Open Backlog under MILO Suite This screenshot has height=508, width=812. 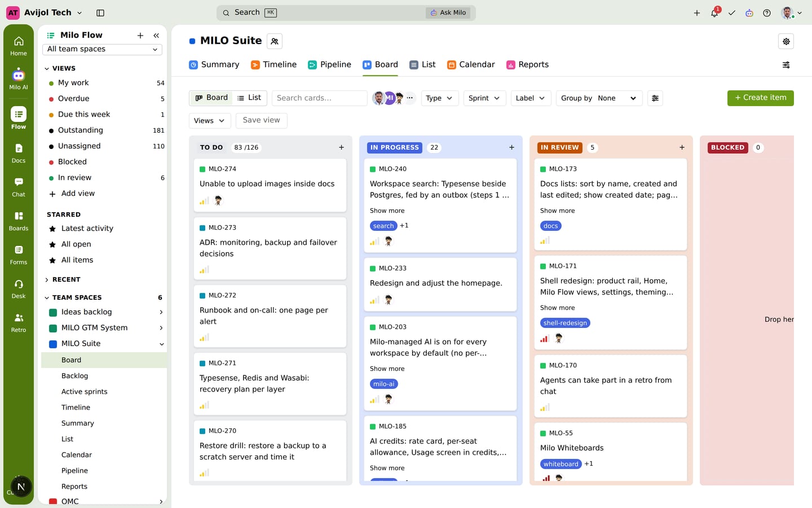point(74,376)
